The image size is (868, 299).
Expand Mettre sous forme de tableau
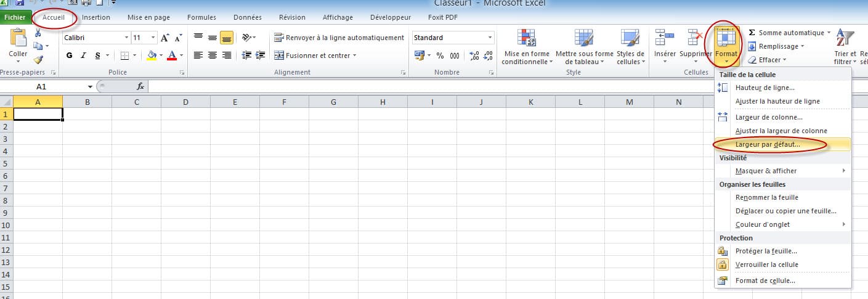point(585,46)
